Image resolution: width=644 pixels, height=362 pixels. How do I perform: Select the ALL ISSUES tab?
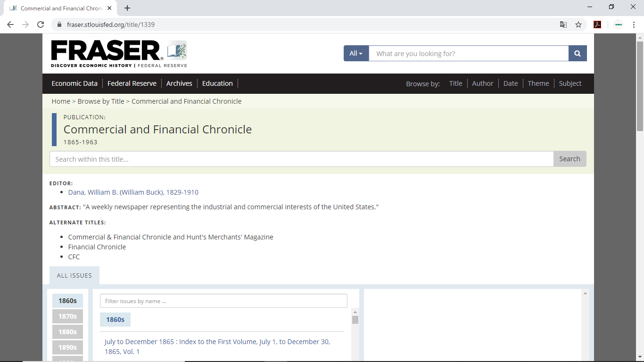[74, 275]
